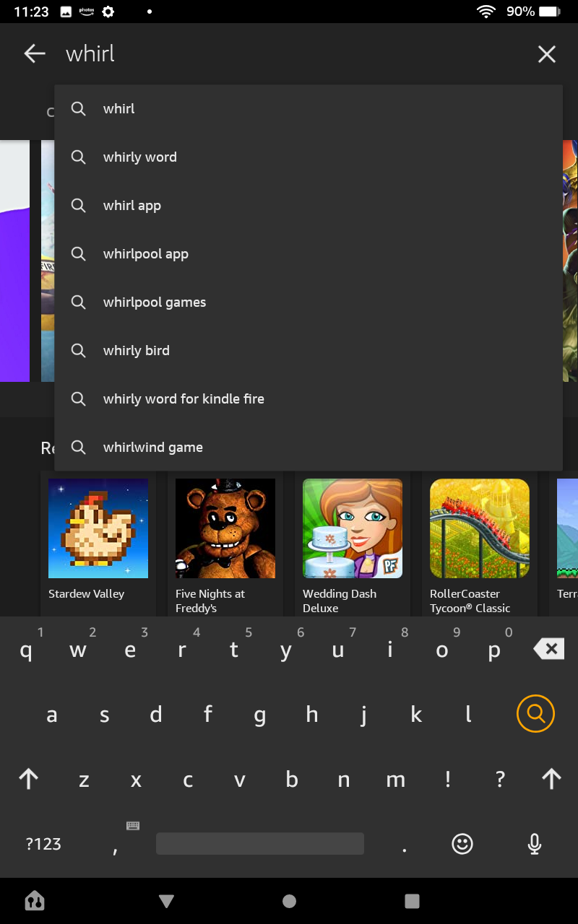Choose the 'whirl app' suggestion

click(x=309, y=206)
